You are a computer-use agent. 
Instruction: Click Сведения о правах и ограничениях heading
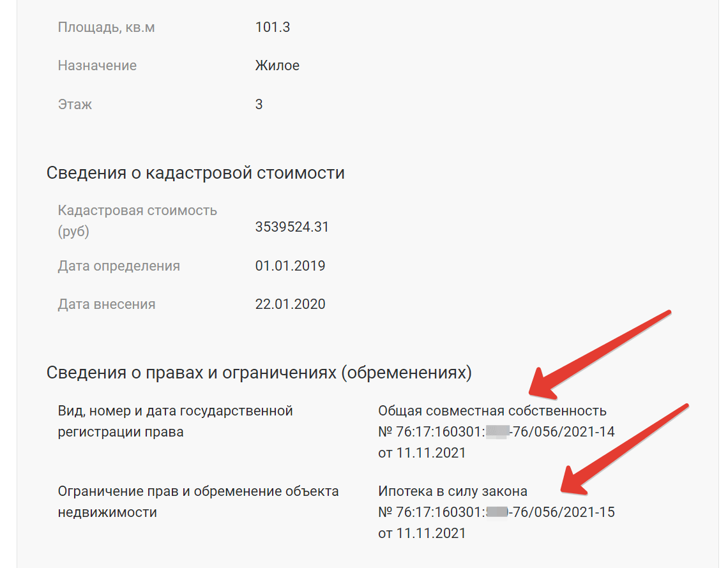tap(259, 373)
